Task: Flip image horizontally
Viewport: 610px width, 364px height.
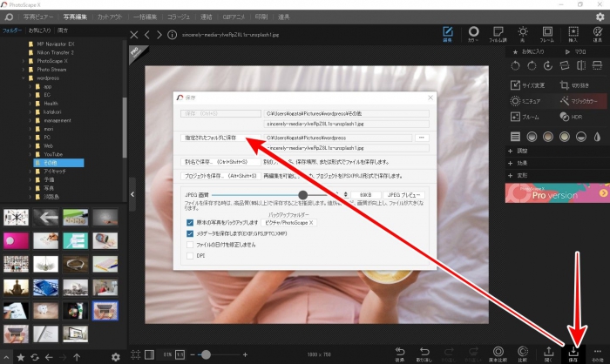Action: (581, 65)
